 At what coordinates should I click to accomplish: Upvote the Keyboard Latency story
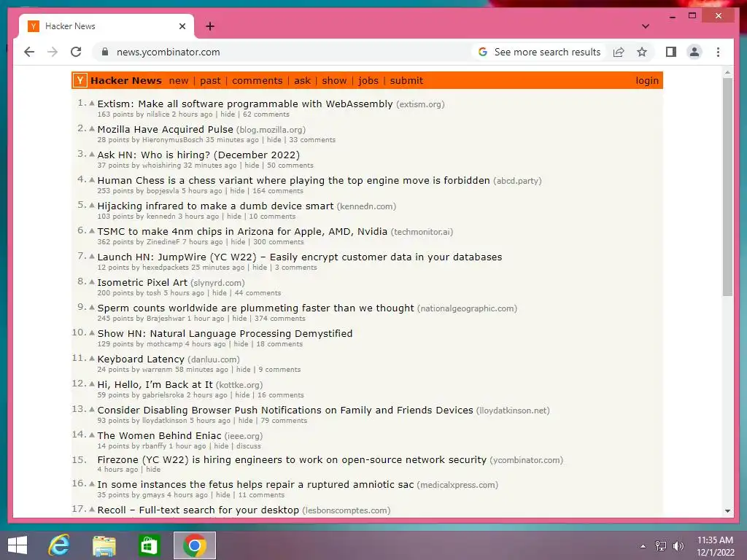pyautogui.click(x=92, y=358)
